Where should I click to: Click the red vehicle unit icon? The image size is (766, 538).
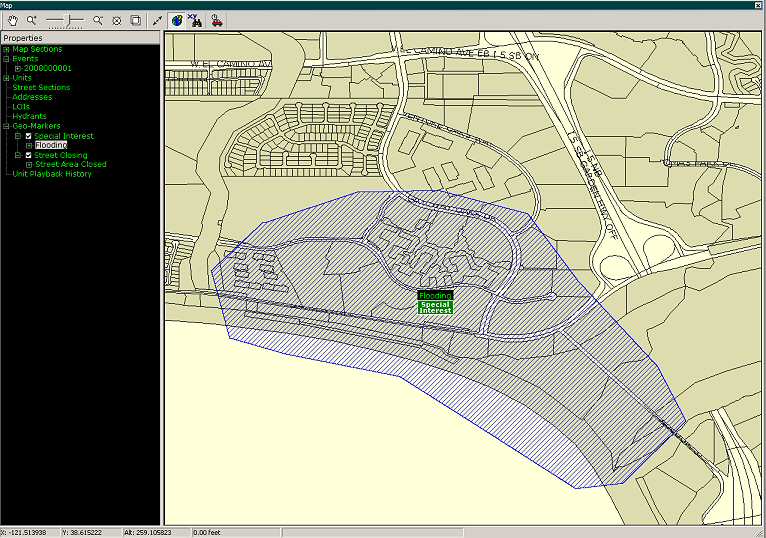point(216,20)
